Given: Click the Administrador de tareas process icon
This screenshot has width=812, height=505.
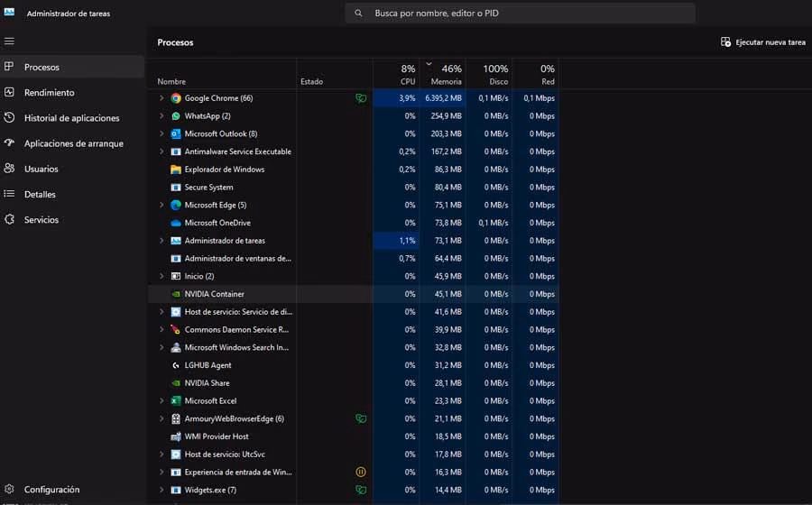Looking at the screenshot, I should [176, 241].
